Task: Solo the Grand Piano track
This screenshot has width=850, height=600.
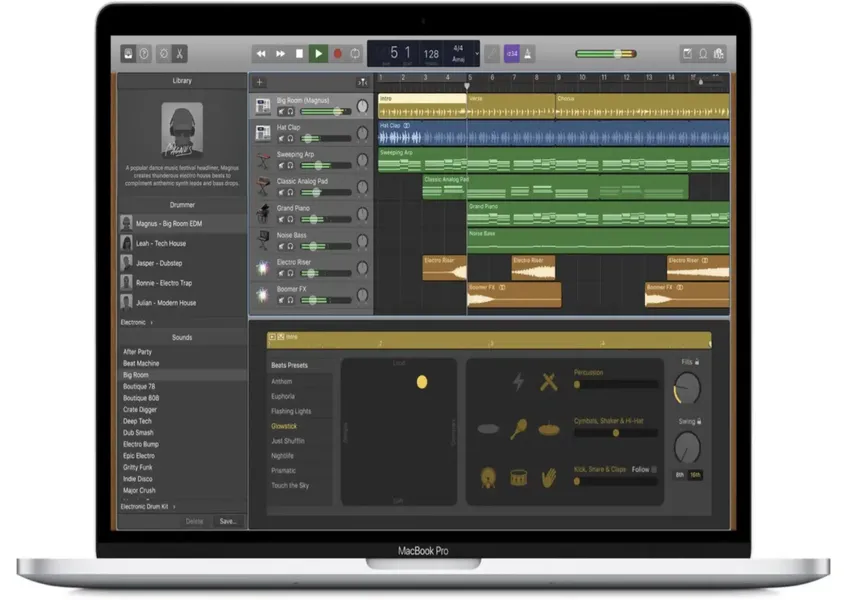Action: click(291, 220)
